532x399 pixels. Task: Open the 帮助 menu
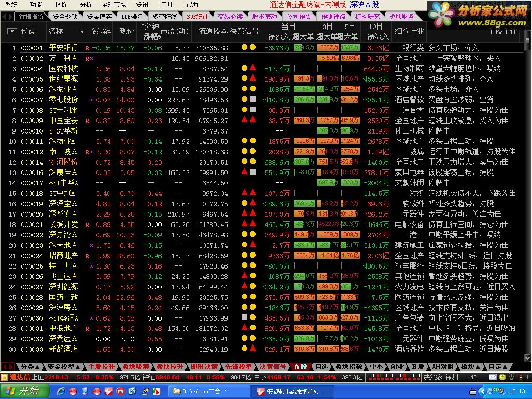click(192, 5)
